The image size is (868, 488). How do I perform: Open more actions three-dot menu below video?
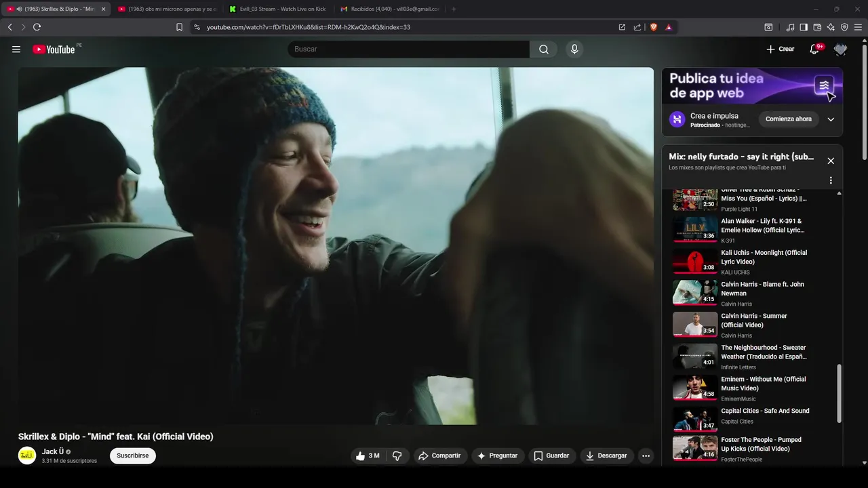[x=646, y=456]
